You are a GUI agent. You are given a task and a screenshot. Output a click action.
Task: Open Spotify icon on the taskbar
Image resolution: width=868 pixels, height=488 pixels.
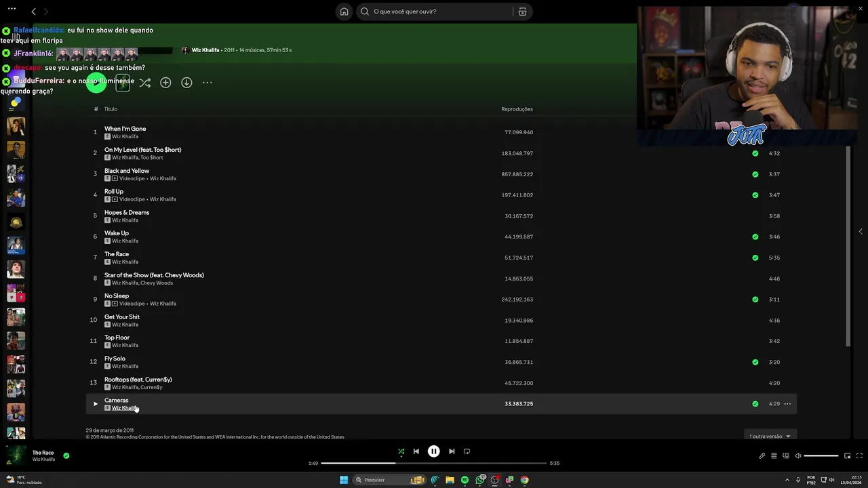point(465,480)
